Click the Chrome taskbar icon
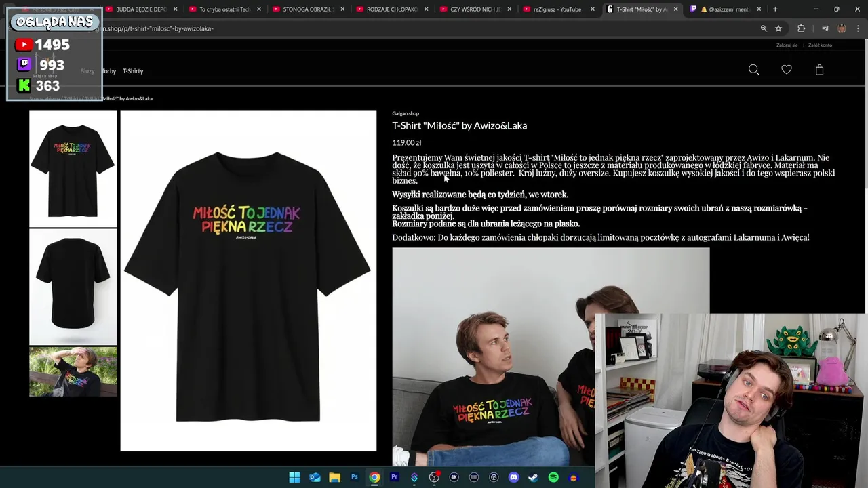The width and height of the screenshot is (868, 488). pyautogui.click(x=374, y=477)
